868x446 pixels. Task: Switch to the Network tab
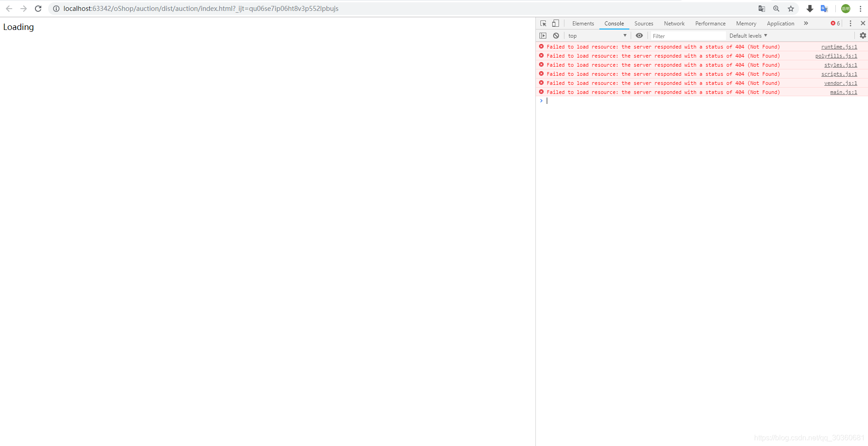(x=674, y=24)
